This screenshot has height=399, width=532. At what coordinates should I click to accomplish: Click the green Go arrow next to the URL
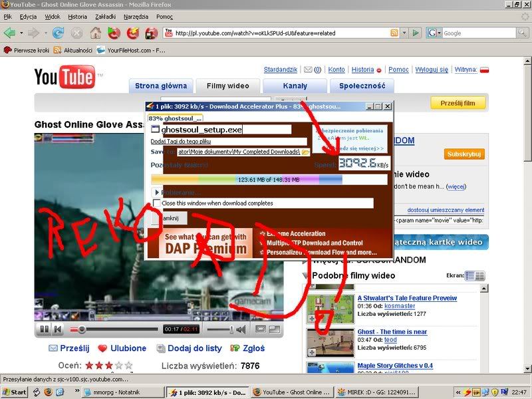pos(415,33)
